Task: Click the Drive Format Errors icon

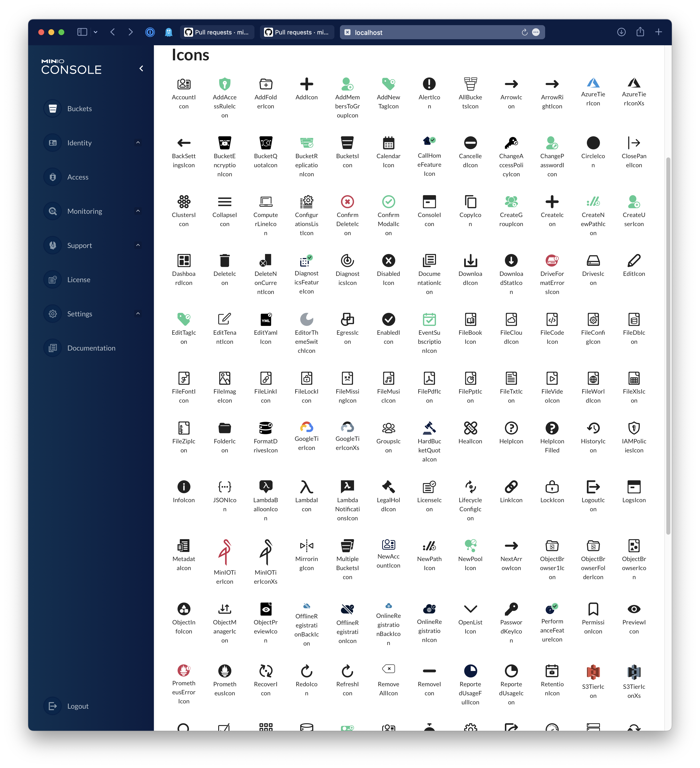Action: 552,261
